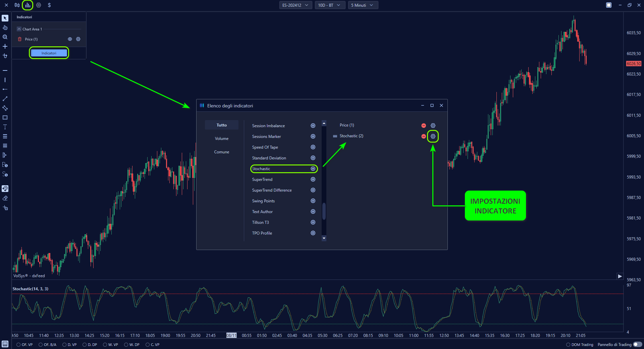
Task: Toggle the Pannello di Trading switch
Action: tap(637, 344)
